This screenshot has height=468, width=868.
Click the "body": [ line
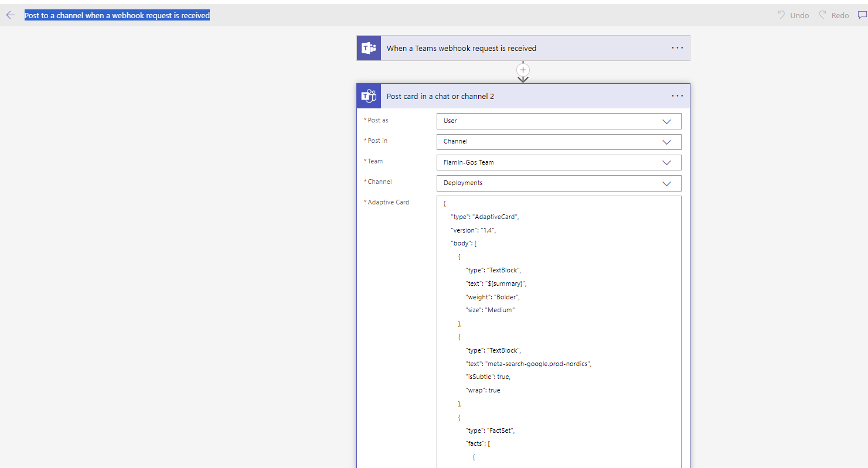click(463, 243)
